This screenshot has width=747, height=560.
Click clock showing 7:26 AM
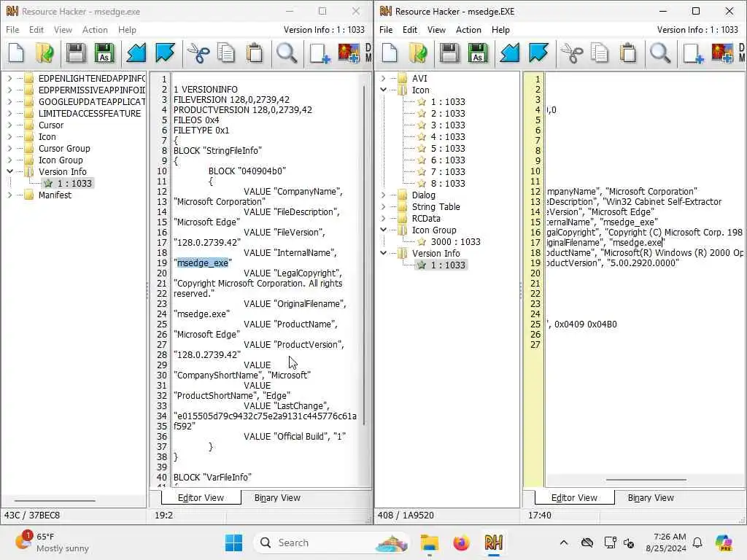pos(665,542)
